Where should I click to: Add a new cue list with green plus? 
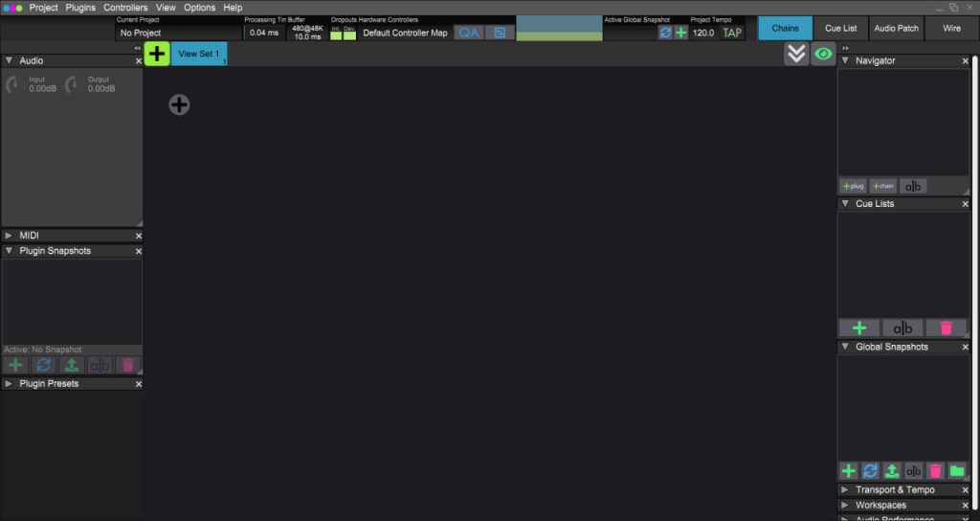tap(859, 328)
